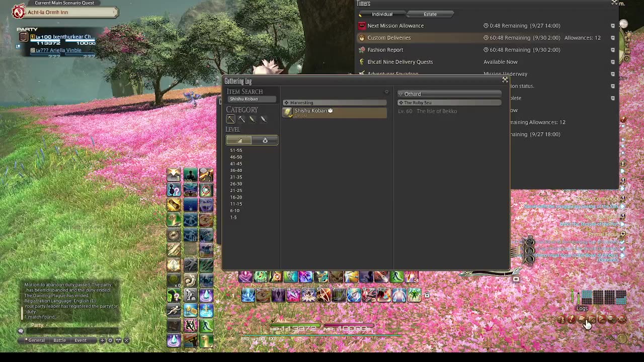Toggle the Custom Deliveries timer checkbox

pyautogui.click(x=612, y=38)
